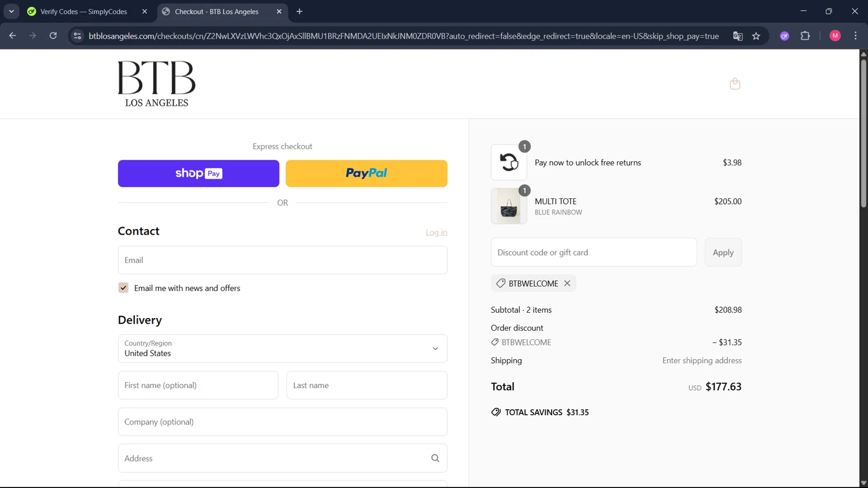
Task: Open the Country/Region dropdown
Action: coord(282,349)
